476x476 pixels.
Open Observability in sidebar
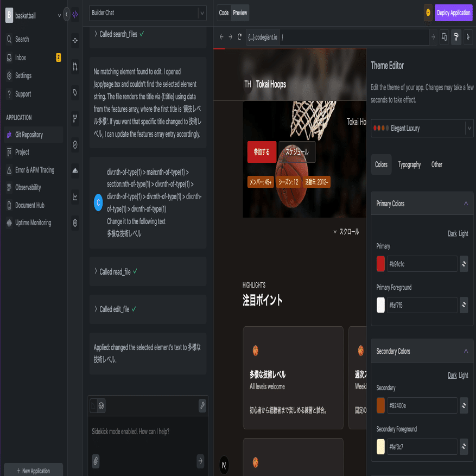34,187
